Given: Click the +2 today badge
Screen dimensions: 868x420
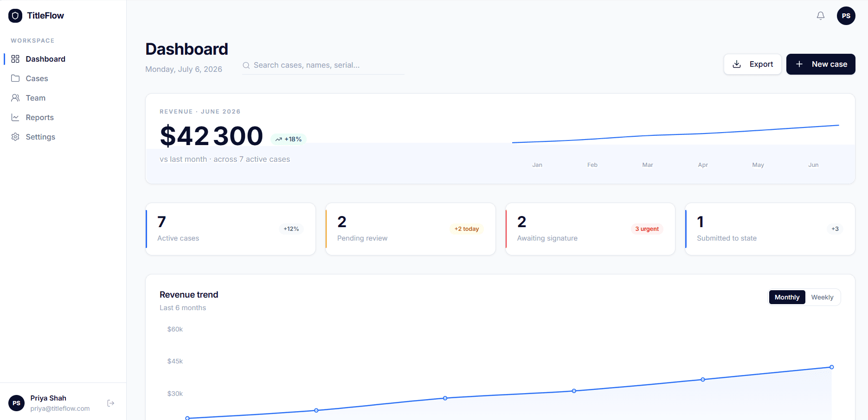Looking at the screenshot, I should tap(467, 229).
